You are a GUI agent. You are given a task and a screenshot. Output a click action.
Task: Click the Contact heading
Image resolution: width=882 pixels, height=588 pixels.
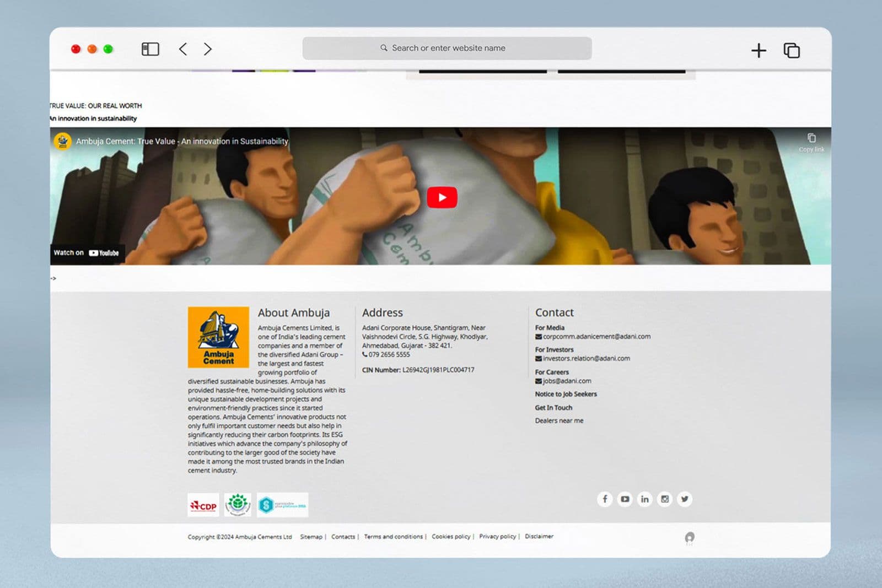555,312
